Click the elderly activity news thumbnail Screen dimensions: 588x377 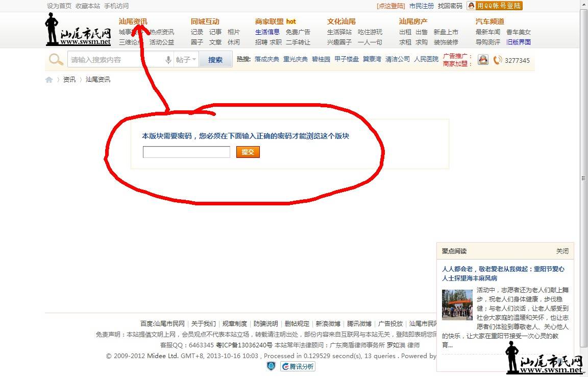tap(457, 304)
